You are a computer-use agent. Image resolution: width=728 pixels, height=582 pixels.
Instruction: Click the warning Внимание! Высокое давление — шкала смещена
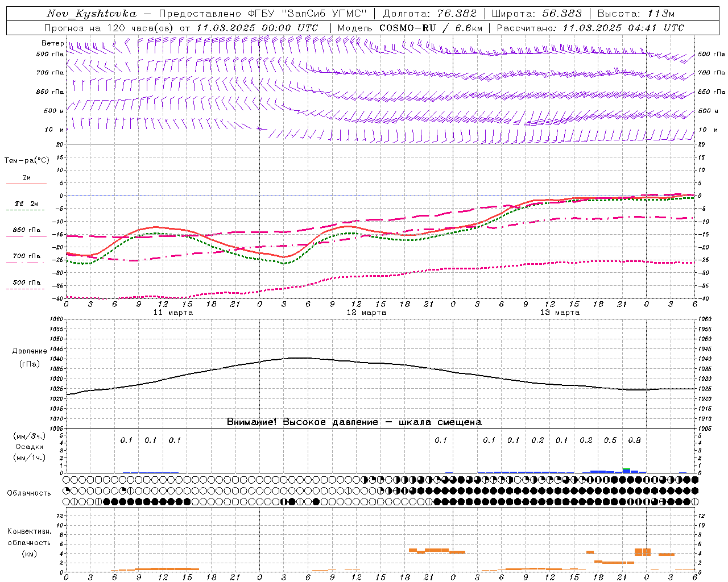(354, 422)
